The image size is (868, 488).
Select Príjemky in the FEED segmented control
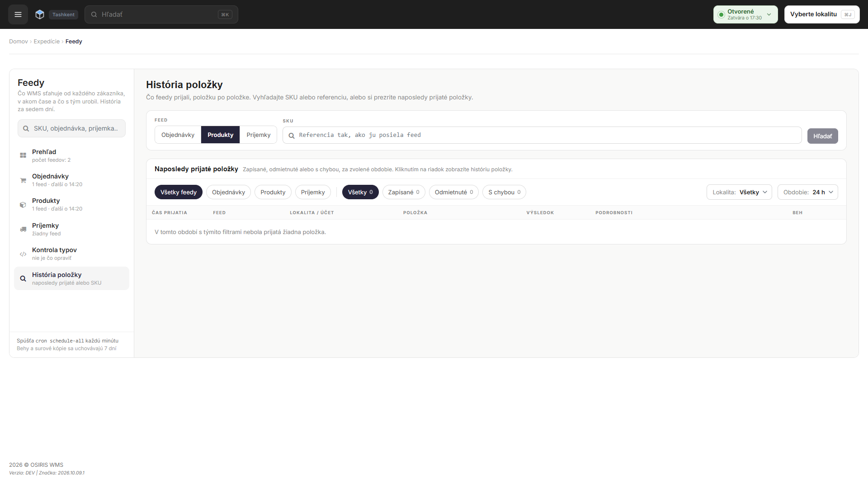click(258, 135)
